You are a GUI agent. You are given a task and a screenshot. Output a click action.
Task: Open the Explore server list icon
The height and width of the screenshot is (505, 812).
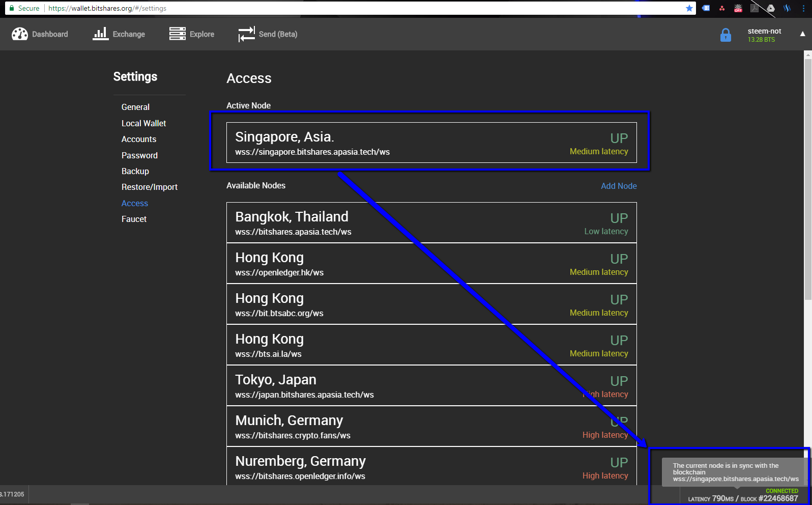click(x=178, y=34)
